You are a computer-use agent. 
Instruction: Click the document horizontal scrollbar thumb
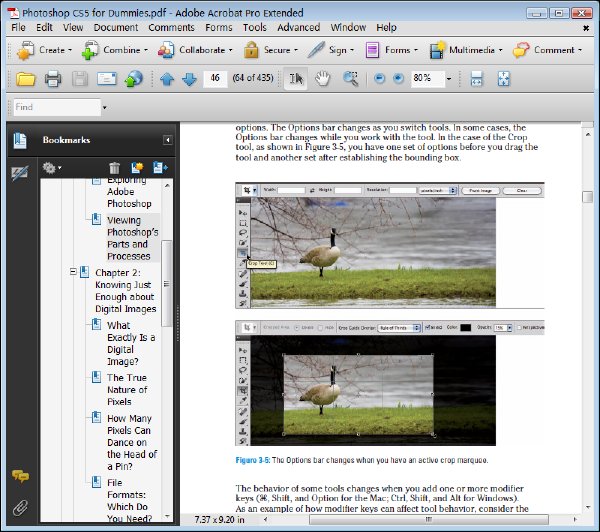429,519
